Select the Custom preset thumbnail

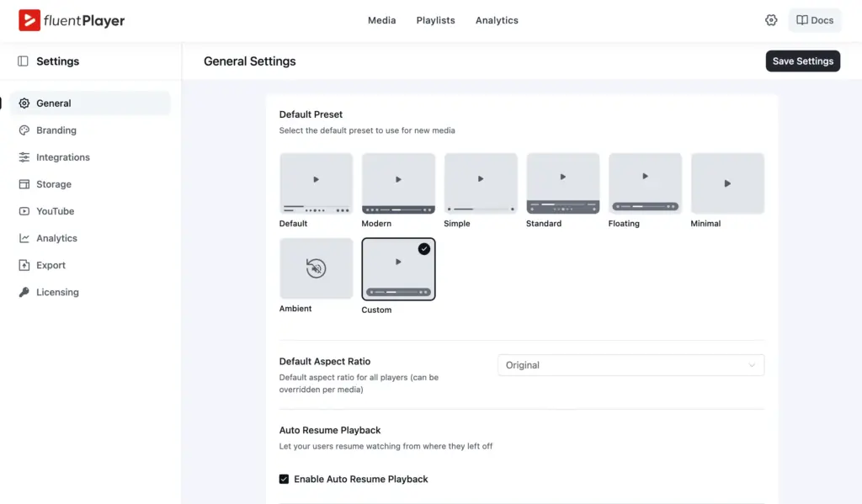(x=398, y=268)
